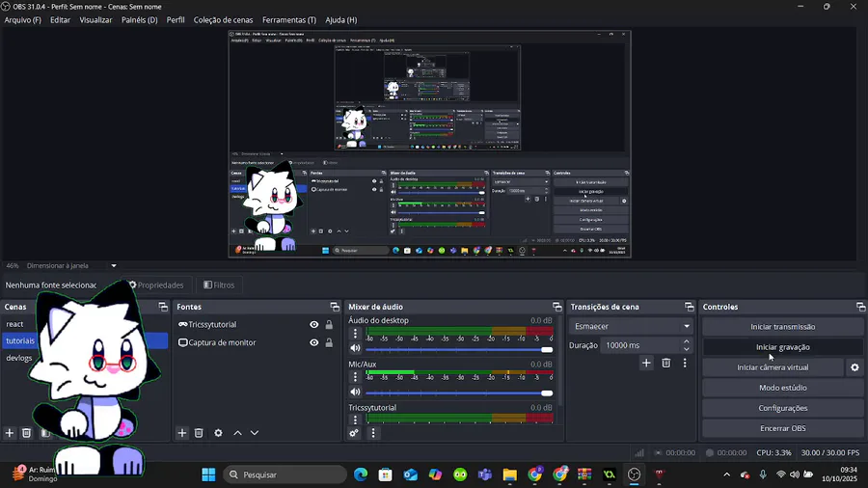
Task: Show hidden system tray icons
Action: [727, 474]
